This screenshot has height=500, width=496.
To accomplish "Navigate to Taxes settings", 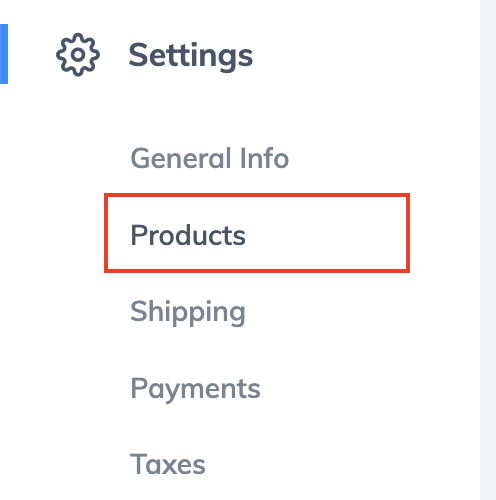I will pyautogui.click(x=168, y=464).
